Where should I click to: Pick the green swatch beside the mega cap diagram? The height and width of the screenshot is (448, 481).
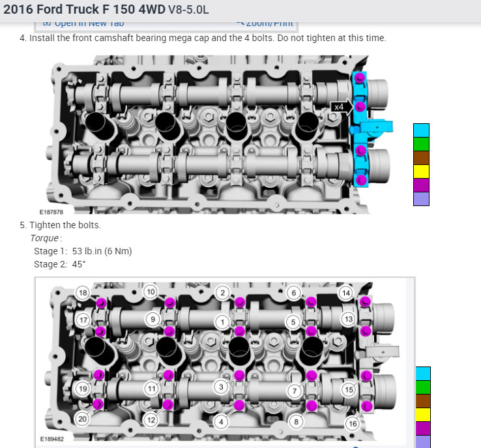pyautogui.click(x=421, y=144)
